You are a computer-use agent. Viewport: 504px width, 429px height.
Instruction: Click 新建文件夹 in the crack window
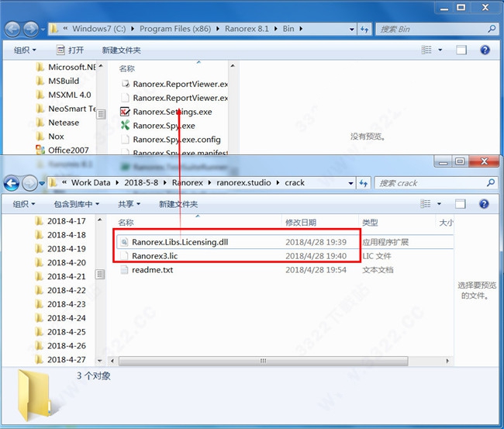pyautogui.click(x=178, y=204)
